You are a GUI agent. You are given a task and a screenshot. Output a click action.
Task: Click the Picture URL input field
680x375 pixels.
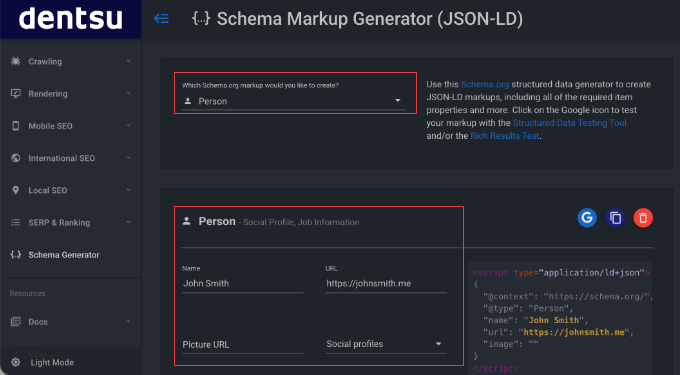pyautogui.click(x=242, y=345)
